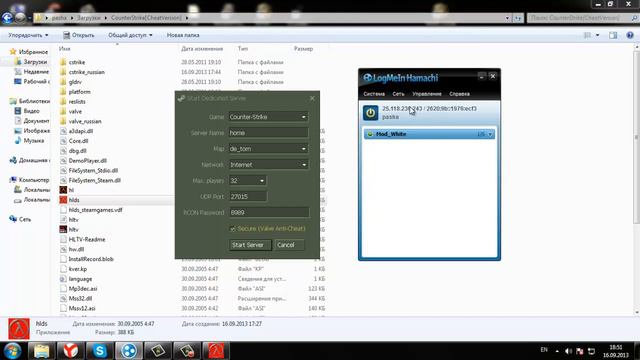Click the Server Name input field
Image resolution: width=640 pixels, height=360 pixels.
[x=268, y=133]
